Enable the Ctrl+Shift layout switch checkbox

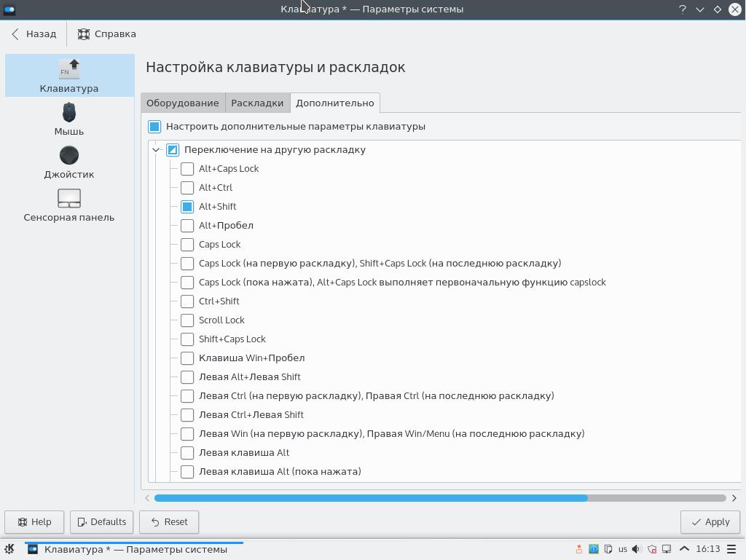tap(187, 301)
